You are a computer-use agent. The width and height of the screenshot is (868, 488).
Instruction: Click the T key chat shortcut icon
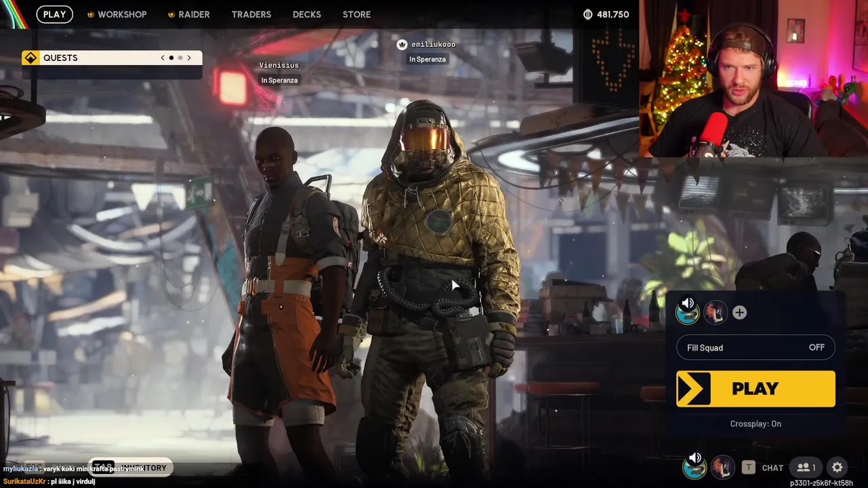point(748,468)
